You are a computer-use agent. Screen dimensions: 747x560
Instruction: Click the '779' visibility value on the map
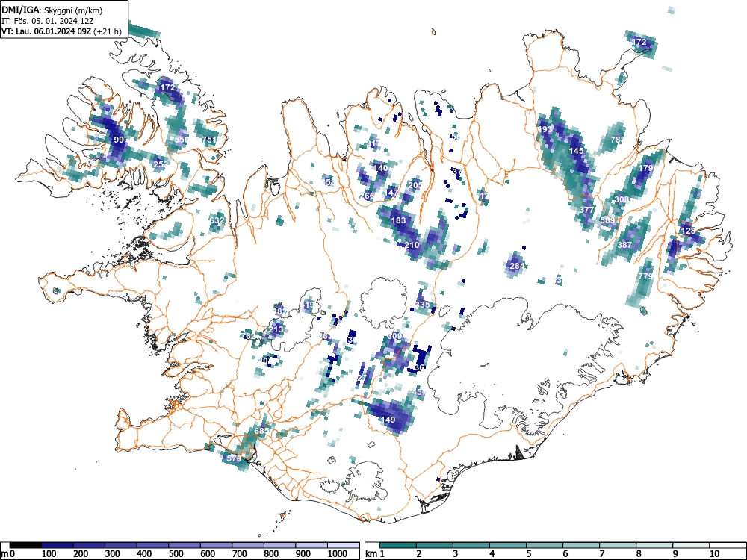[x=645, y=276]
